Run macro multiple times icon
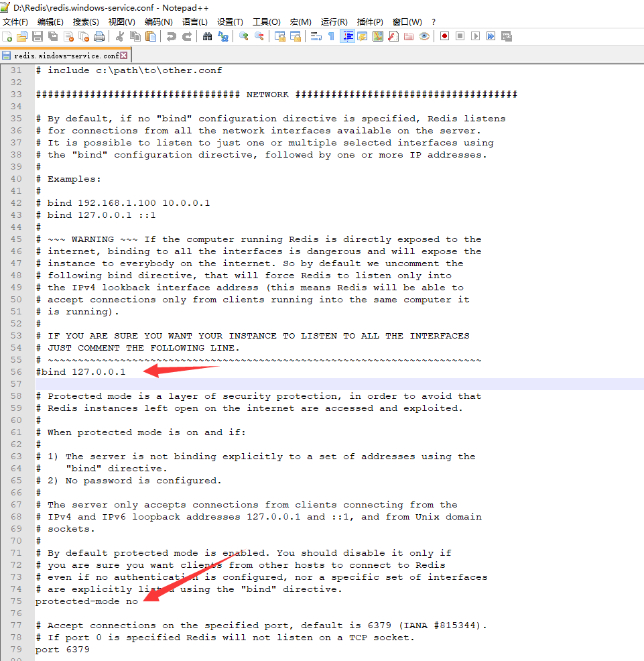The width and height of the screenshot is (644, 661). (x=491, y=37)
